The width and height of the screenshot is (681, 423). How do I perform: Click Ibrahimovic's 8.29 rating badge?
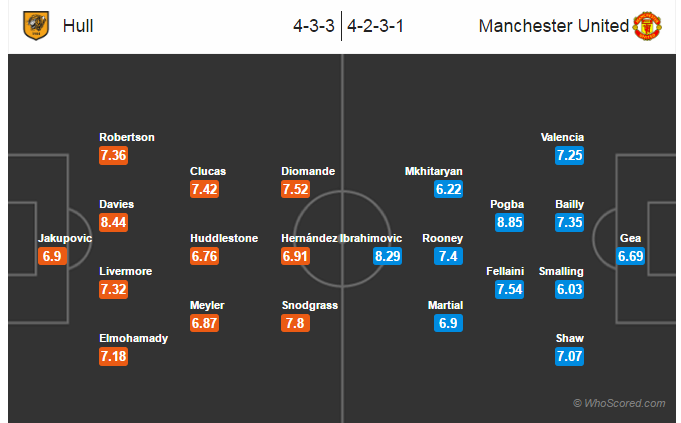tap(387, 257)
